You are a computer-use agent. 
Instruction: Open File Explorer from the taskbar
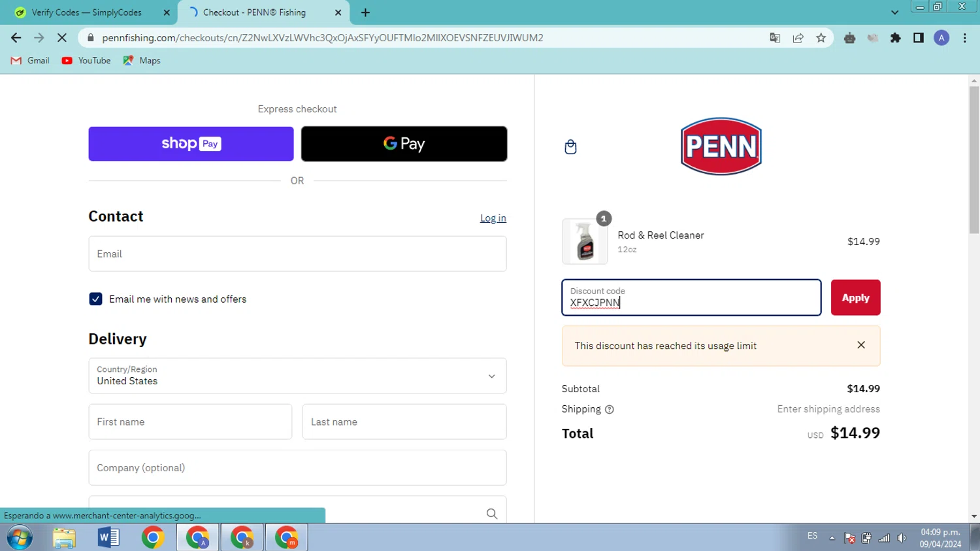(64, 537)
